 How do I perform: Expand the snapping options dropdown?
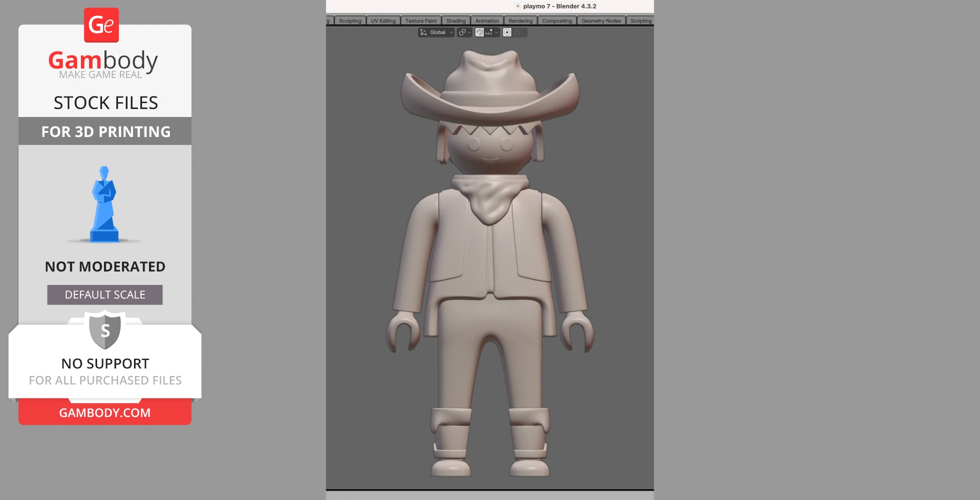pos(496,32)
